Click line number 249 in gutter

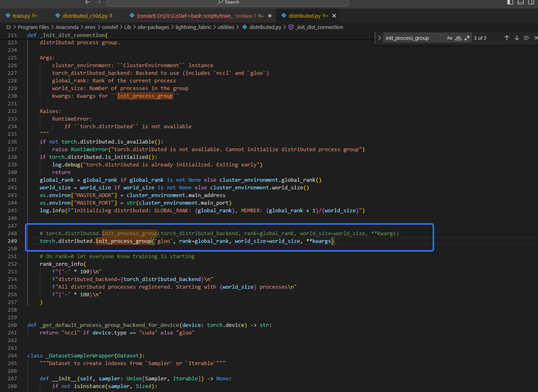point(12,241)
